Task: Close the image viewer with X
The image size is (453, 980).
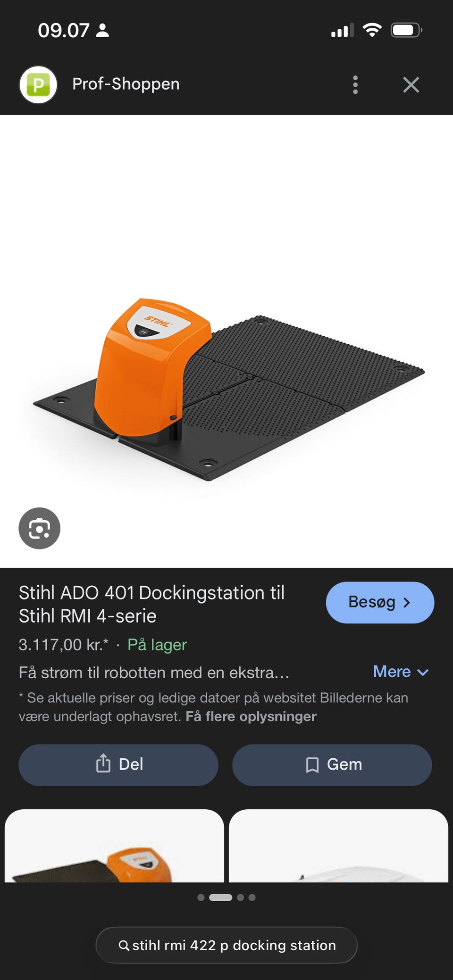Action: tap(411, 85)
